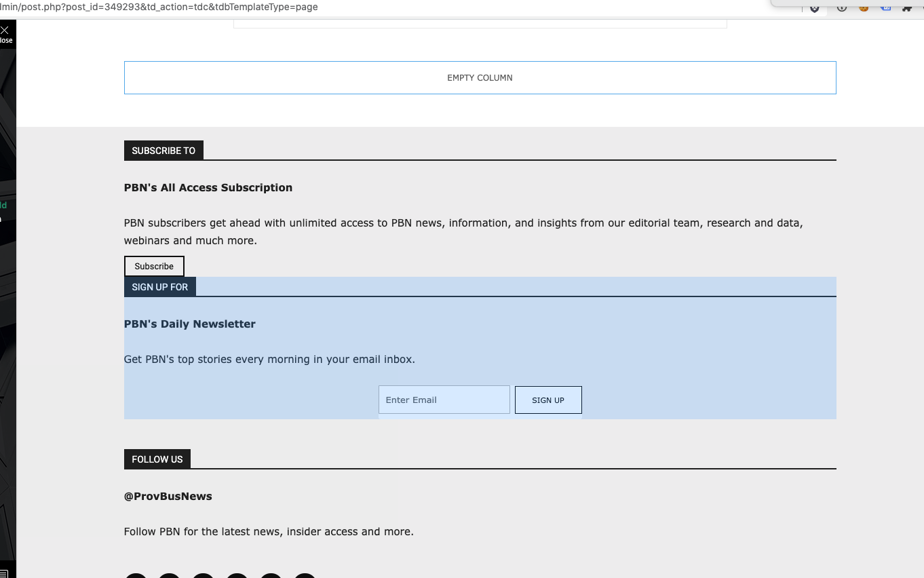Click the 'Get PBN's top stories' text
The image size is (924, 578).
(269, 360)
